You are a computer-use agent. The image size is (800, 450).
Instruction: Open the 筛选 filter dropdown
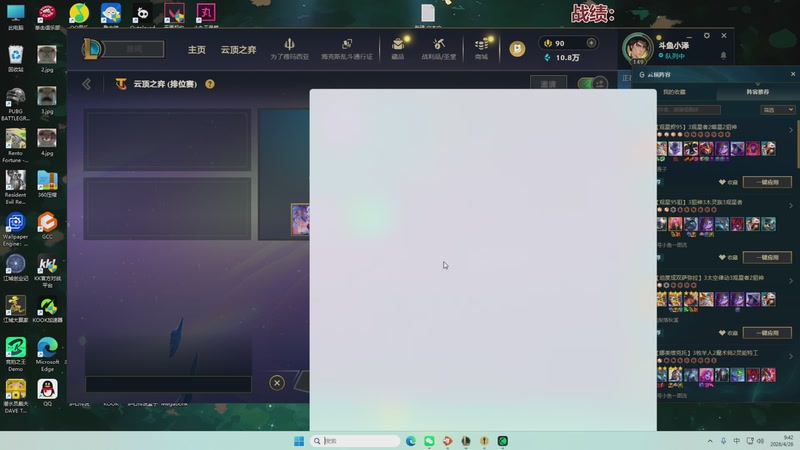point(778,110)
